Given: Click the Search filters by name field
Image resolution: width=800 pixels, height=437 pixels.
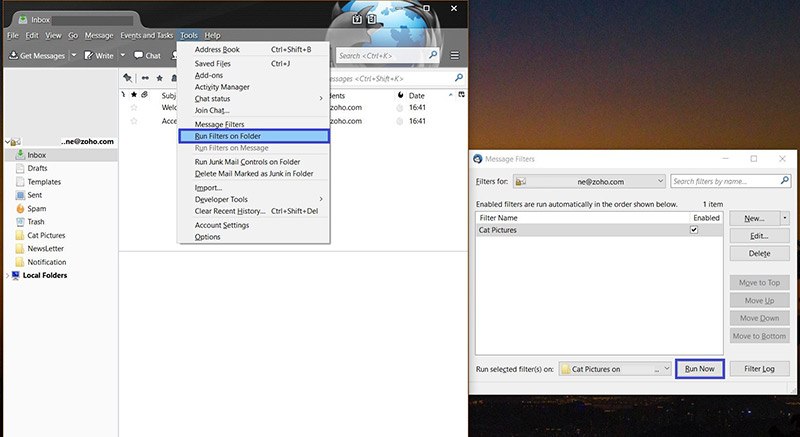Looking at the screenshot, I should (723, 181).
